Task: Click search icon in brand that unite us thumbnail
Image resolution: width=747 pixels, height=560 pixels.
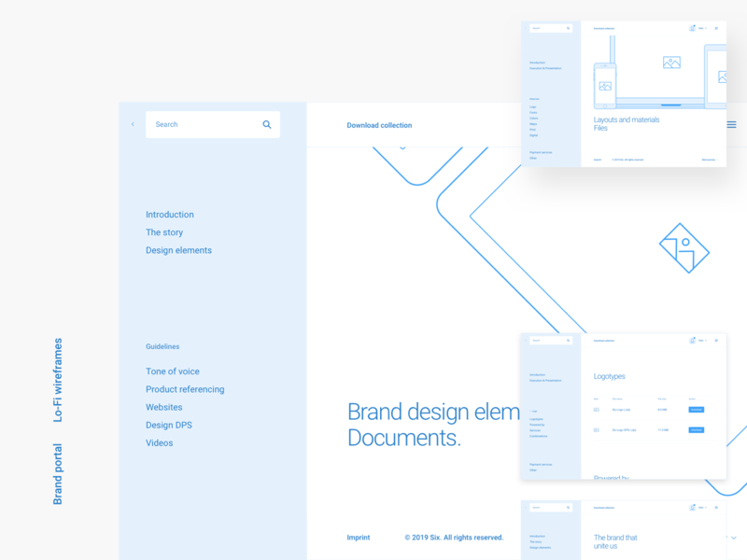Action: (568, 508)
